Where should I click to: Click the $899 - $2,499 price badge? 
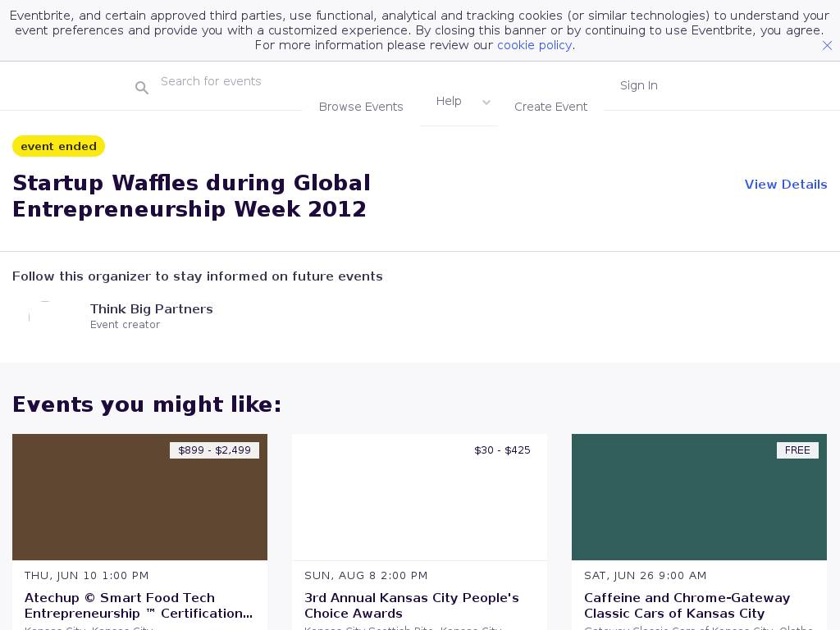click(214, 450)
